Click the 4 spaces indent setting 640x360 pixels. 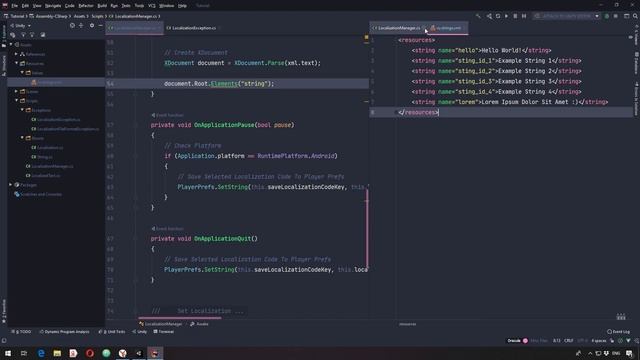click(599, 341)
